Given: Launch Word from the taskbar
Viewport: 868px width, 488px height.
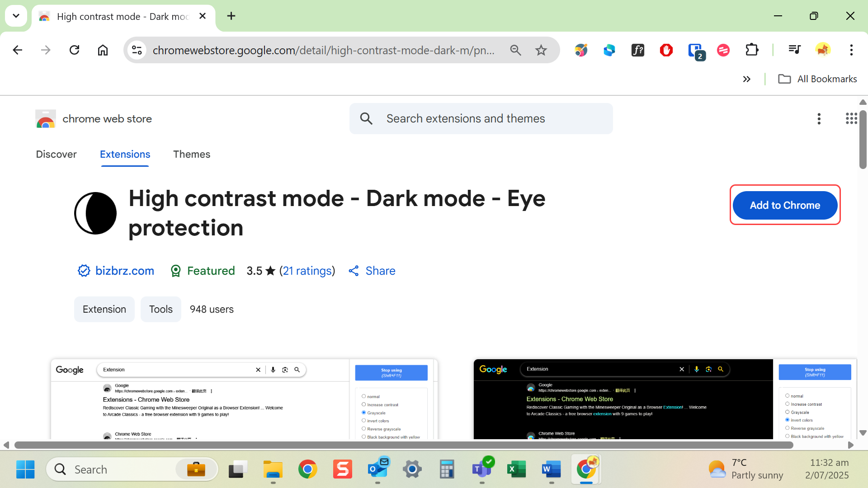Looking at the screenshot, I should coord(552,469).
